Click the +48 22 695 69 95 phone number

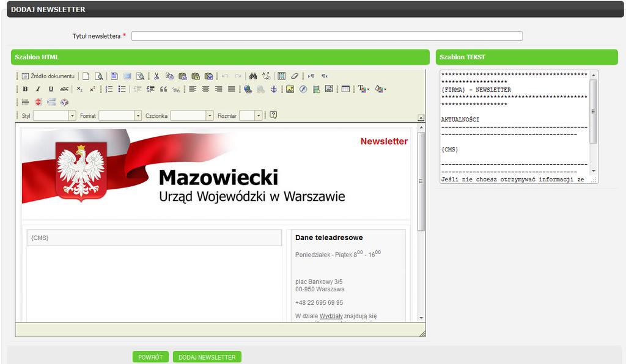(x=319, y=302)
